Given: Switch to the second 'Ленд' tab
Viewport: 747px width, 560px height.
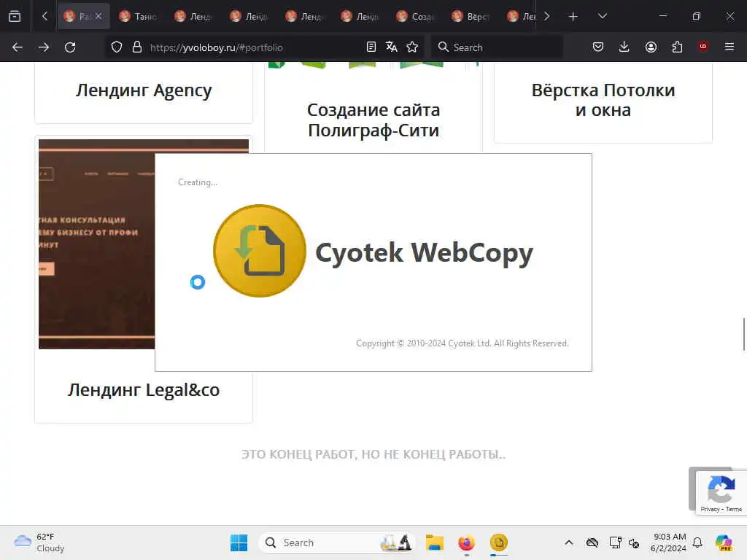Looking at the screenshot, I should click(x=249, y=16).
